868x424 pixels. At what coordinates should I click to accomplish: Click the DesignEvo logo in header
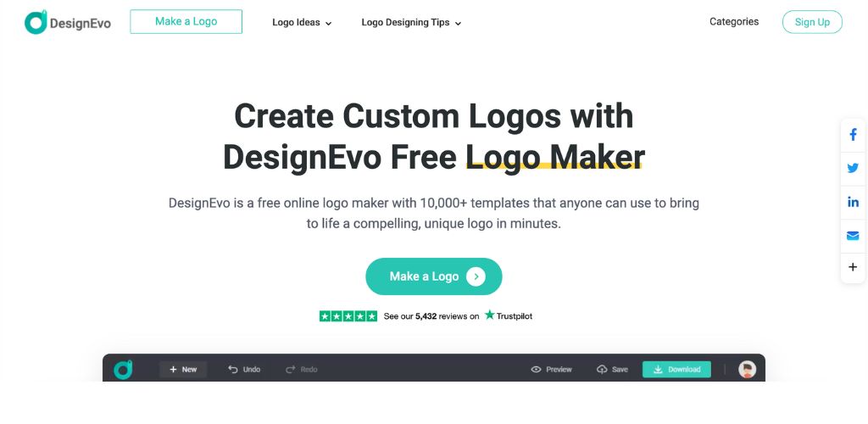tap(68, 23)
